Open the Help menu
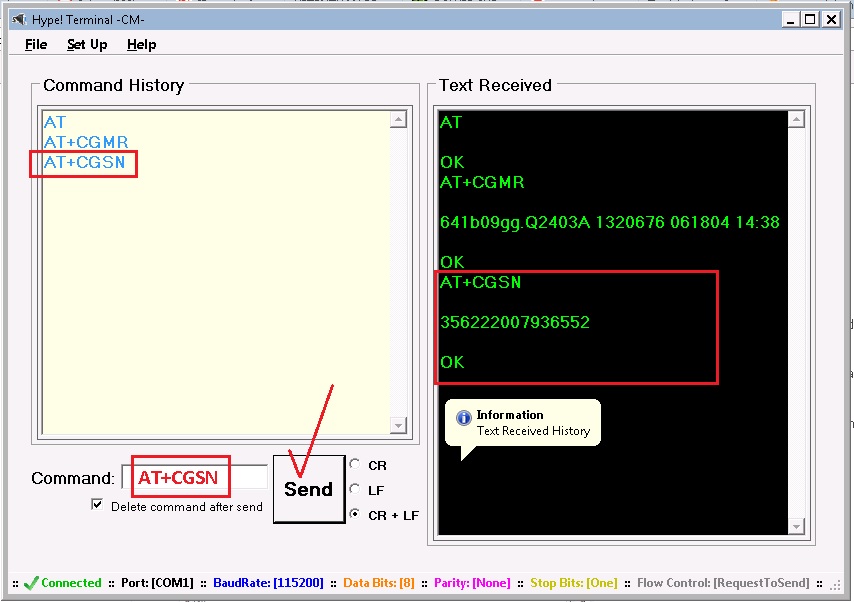The image size is (854, 602). [x=141, y=44]
